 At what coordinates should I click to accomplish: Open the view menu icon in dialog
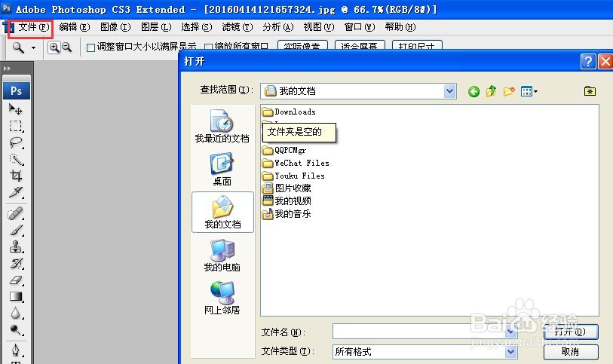(529, 91)
